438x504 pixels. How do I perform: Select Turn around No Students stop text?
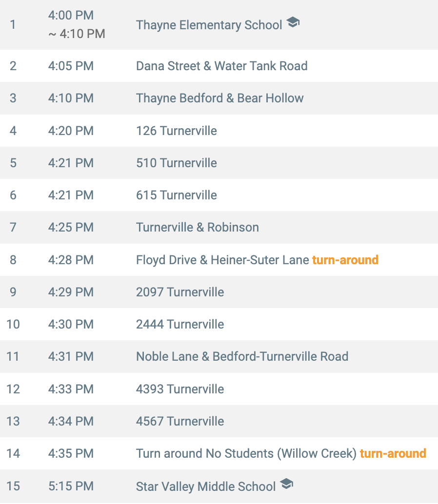coord(246,453)
